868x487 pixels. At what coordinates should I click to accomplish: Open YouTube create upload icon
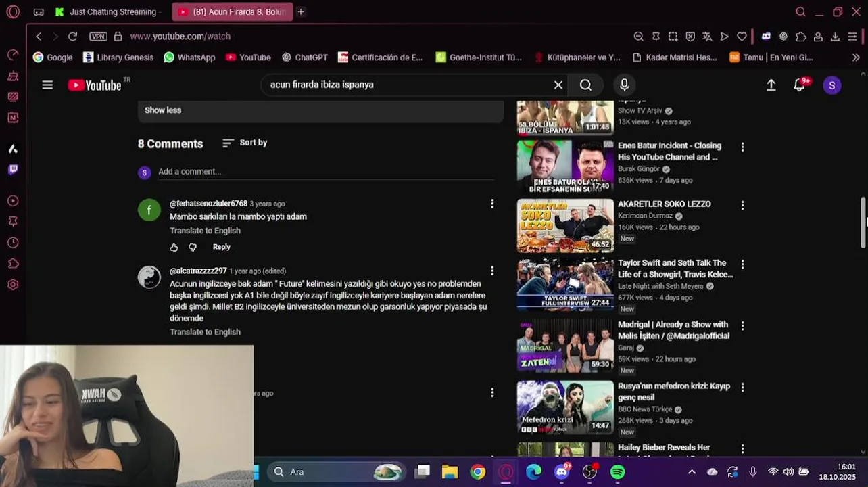771,85
